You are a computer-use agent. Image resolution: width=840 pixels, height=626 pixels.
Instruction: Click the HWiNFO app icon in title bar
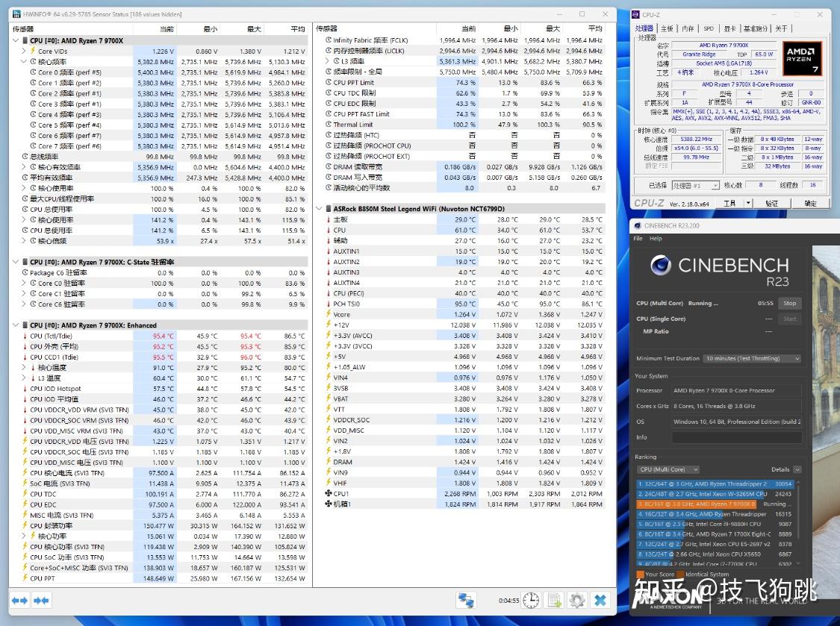(x=16, y=14)
